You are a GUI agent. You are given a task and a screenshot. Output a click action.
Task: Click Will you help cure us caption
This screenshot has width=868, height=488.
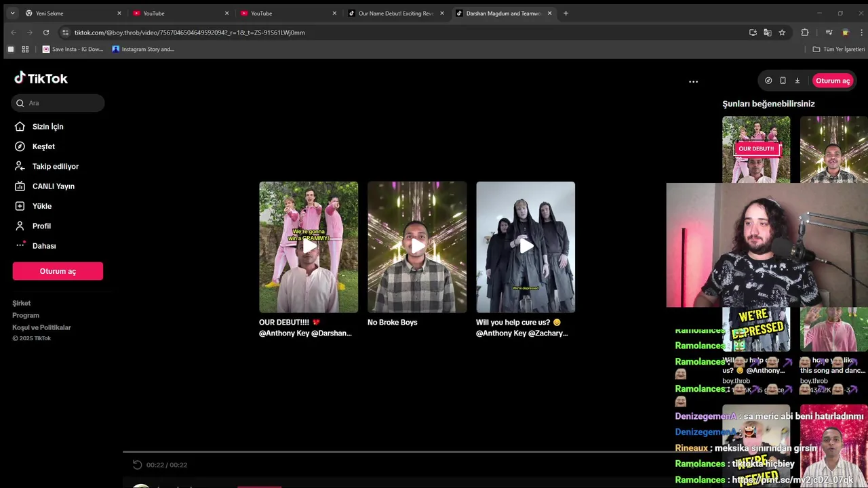click(521, 327)
